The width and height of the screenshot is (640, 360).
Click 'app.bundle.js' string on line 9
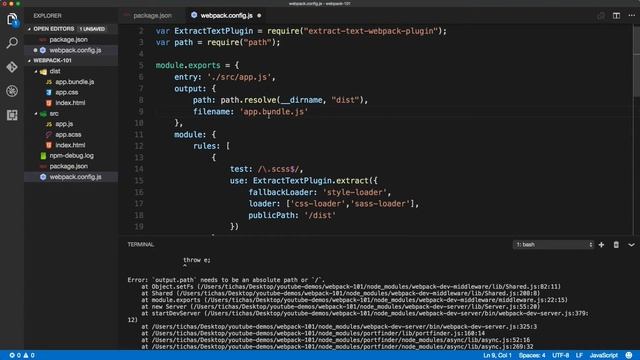click(x=274, y=112)
